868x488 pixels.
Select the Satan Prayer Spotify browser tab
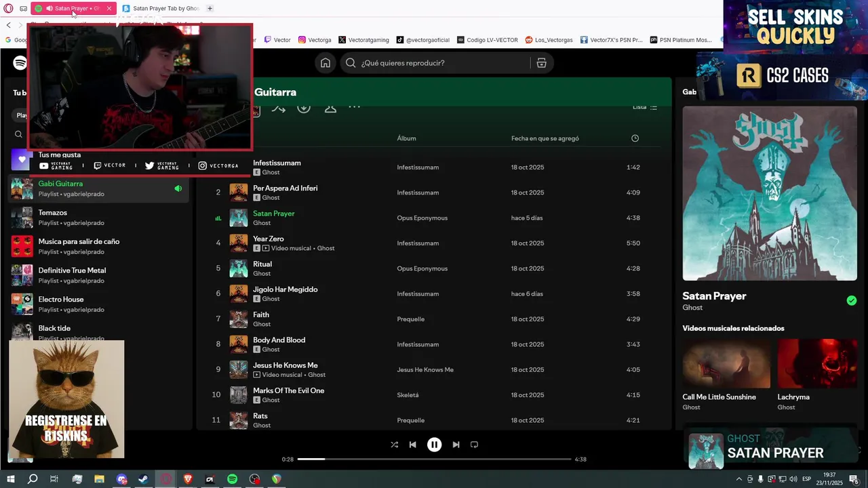pyautogui.click(x=73, y=8)
